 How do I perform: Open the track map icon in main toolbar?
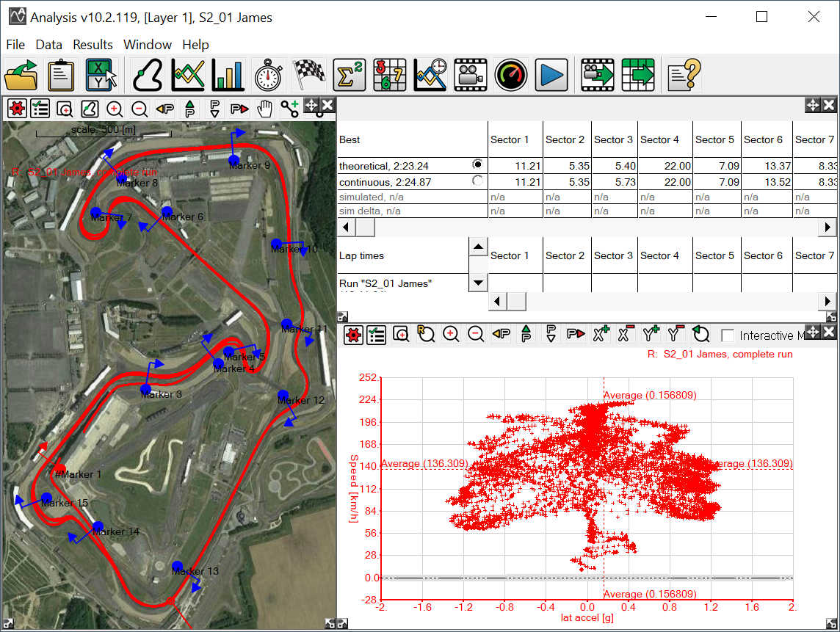[148, 75]
